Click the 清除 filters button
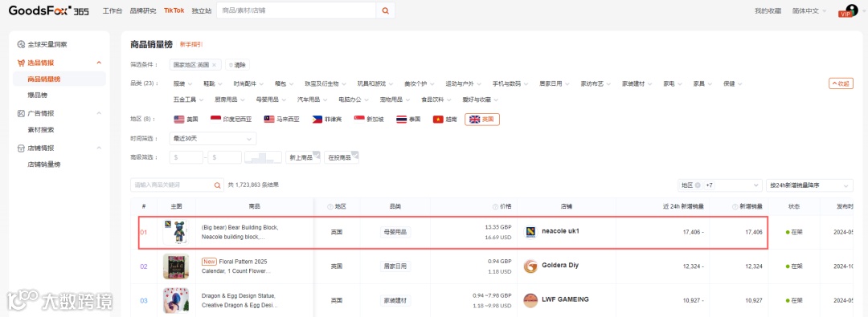Image resolution: width=868 pixels, height=317 pixels. [x=237, y=65]
